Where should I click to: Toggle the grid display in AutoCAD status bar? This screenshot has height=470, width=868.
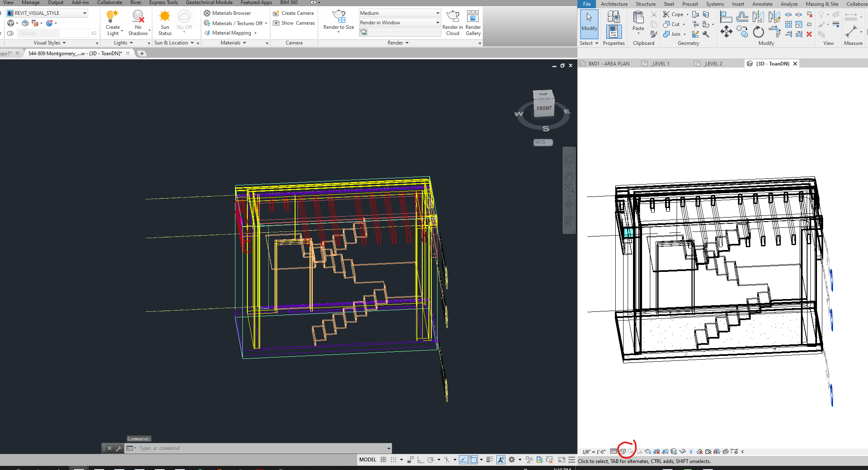tap(383, 459)
